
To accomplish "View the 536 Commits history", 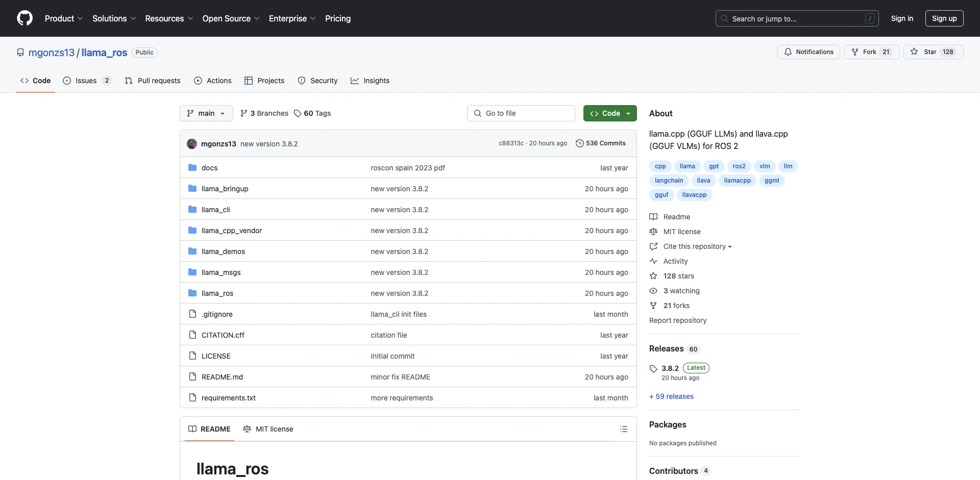I will click(601, 143).
